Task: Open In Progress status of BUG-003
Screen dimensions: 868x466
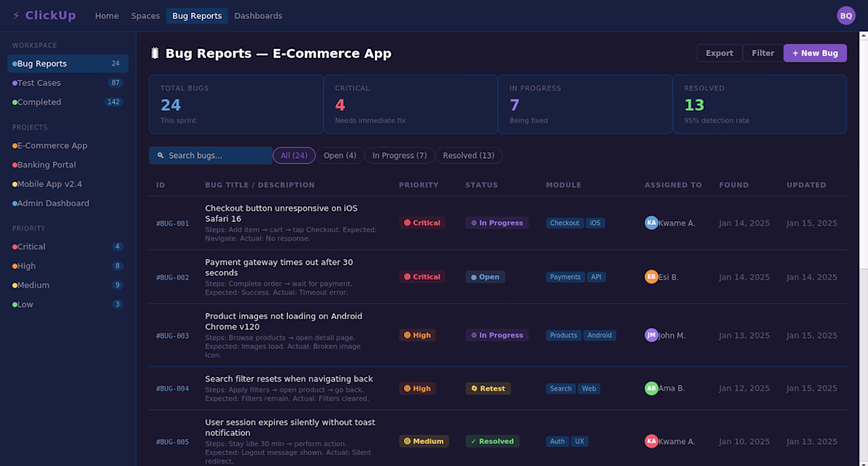Action: pos(496,335)
